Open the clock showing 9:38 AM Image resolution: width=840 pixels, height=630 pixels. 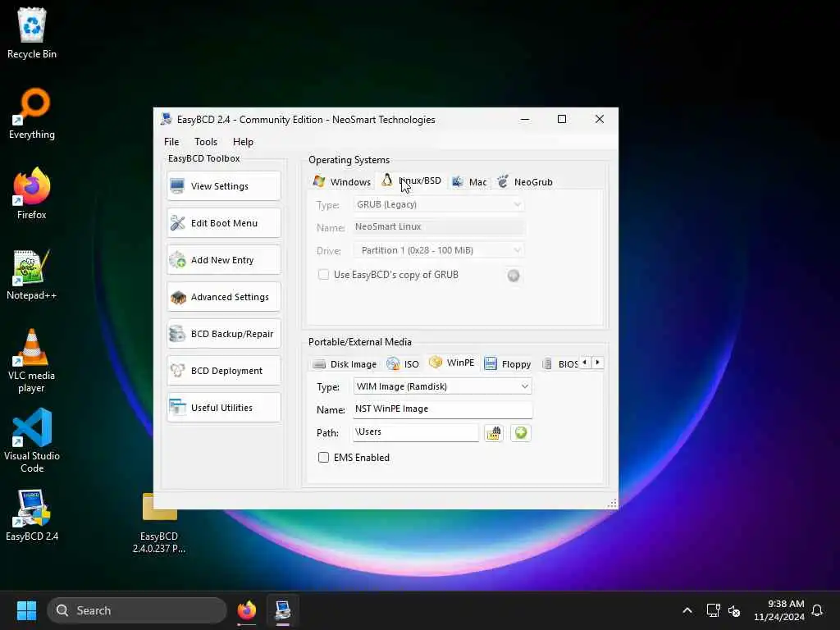[x=779, y=610]
